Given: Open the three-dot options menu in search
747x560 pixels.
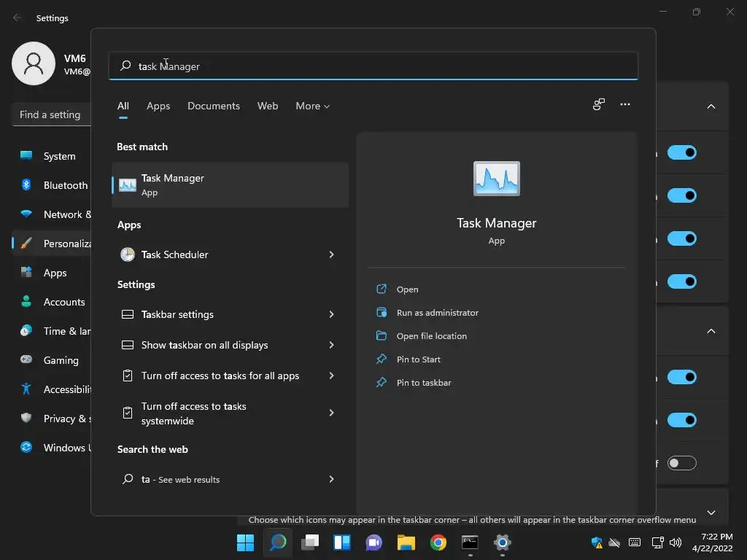Looking at the screenshot, I should tap(625, 104).
